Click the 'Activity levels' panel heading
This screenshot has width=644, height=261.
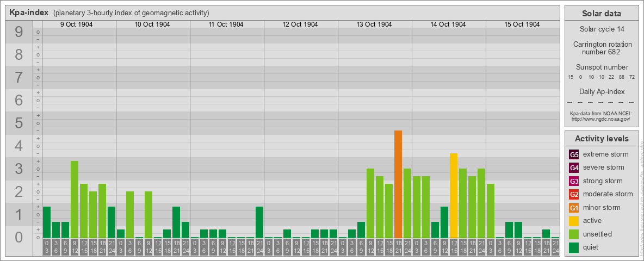pos(602,139)
